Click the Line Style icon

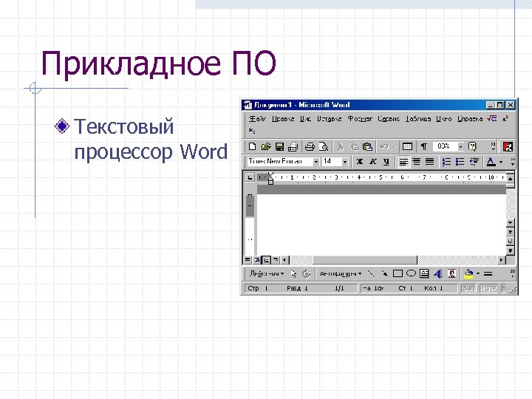[488, 273]
